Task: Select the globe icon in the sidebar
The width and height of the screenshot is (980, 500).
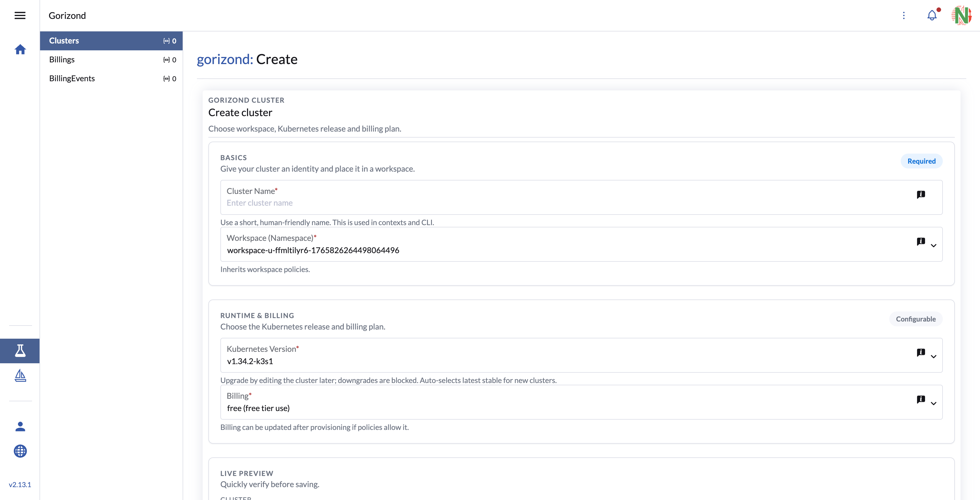Action: pyautogui.click(x=20, y=451)
